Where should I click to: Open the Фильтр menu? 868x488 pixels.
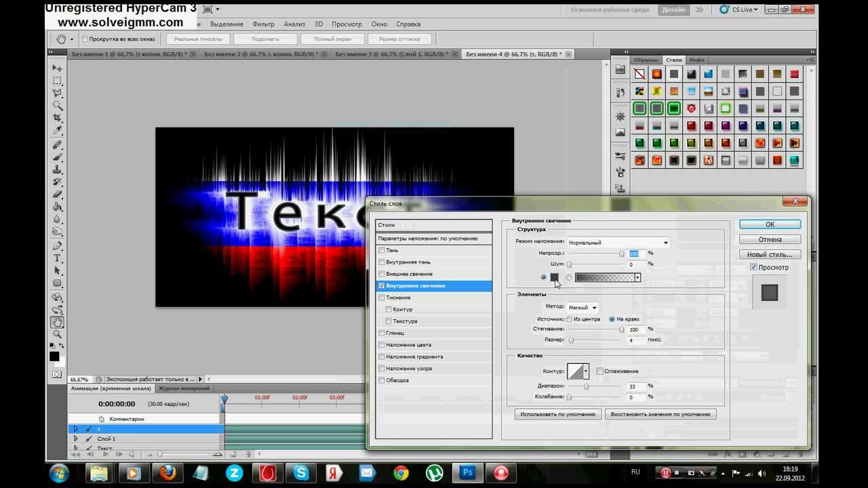pos(263,24)
